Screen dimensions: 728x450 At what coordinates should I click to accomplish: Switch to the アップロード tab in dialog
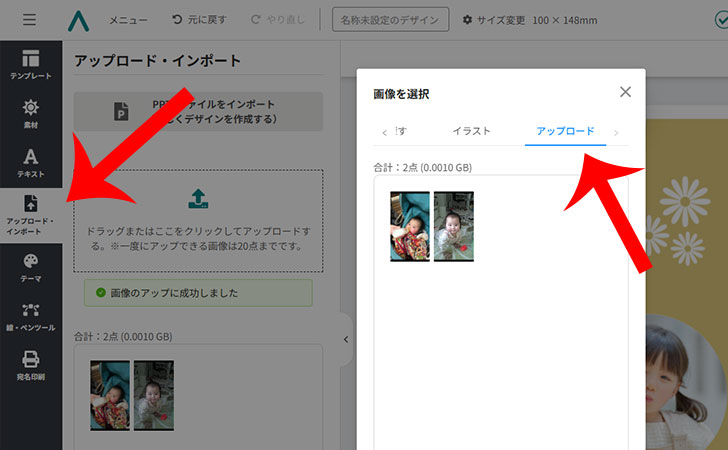[565, 131]
